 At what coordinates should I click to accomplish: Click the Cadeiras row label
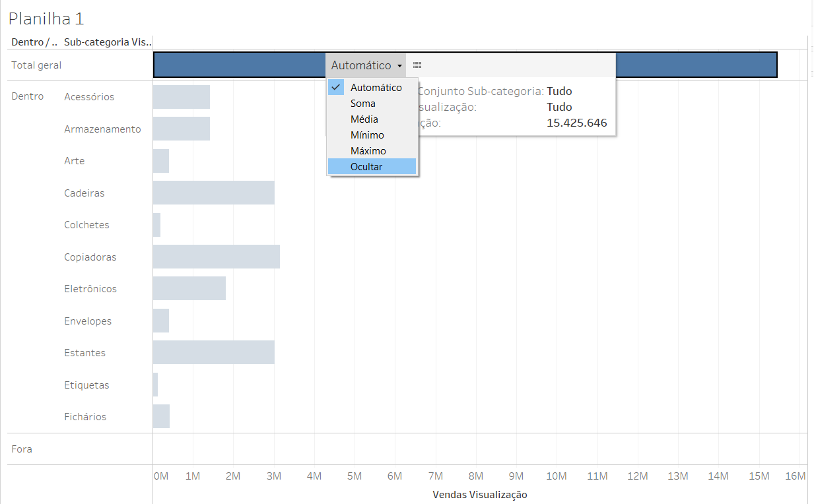[x=85, y=193]
